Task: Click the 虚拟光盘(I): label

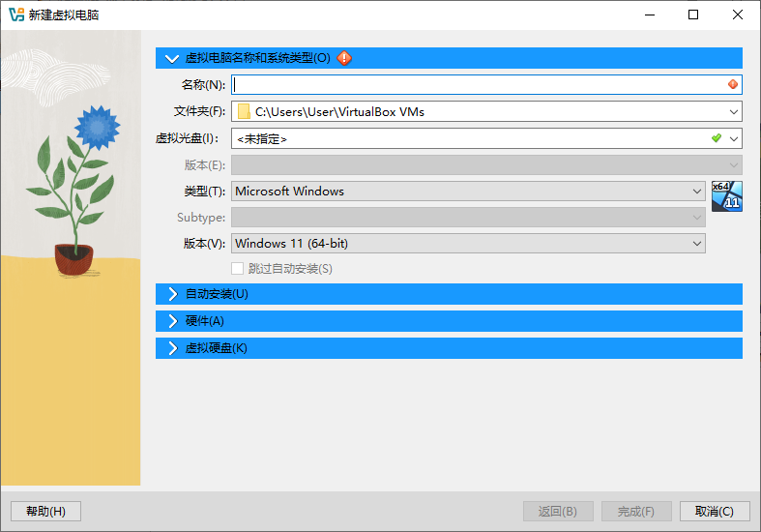Action: [187, 138]
